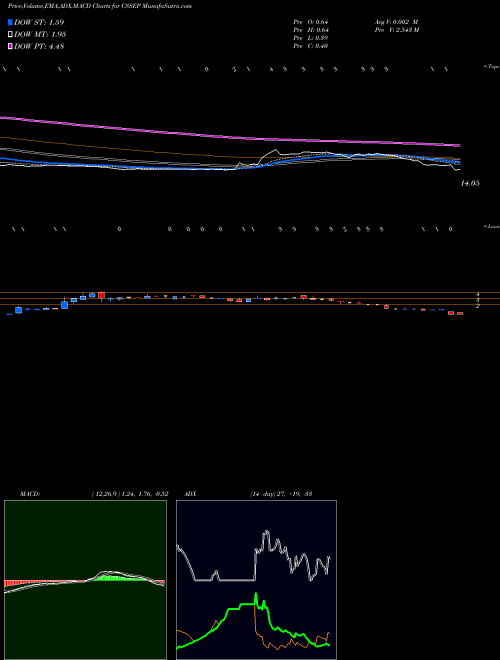500x660 pixels.
Task: Click the '<Tops' marker label
Action: point(491,67)
